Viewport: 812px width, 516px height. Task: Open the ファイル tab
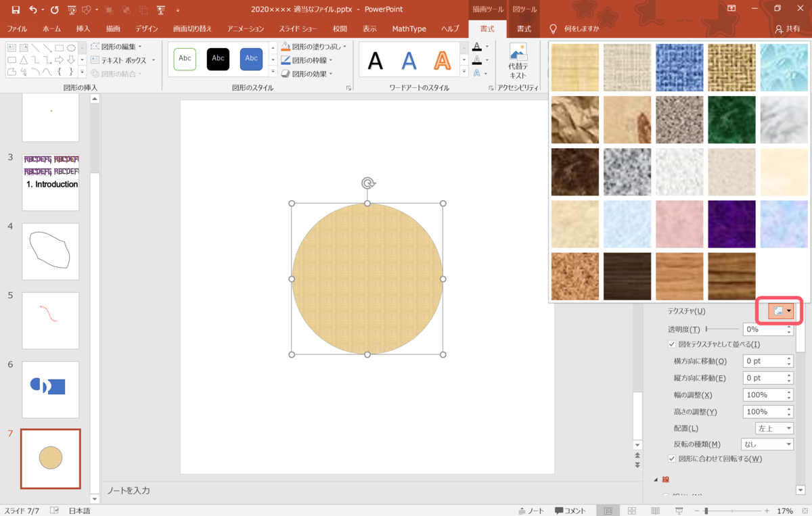point(17,29)
